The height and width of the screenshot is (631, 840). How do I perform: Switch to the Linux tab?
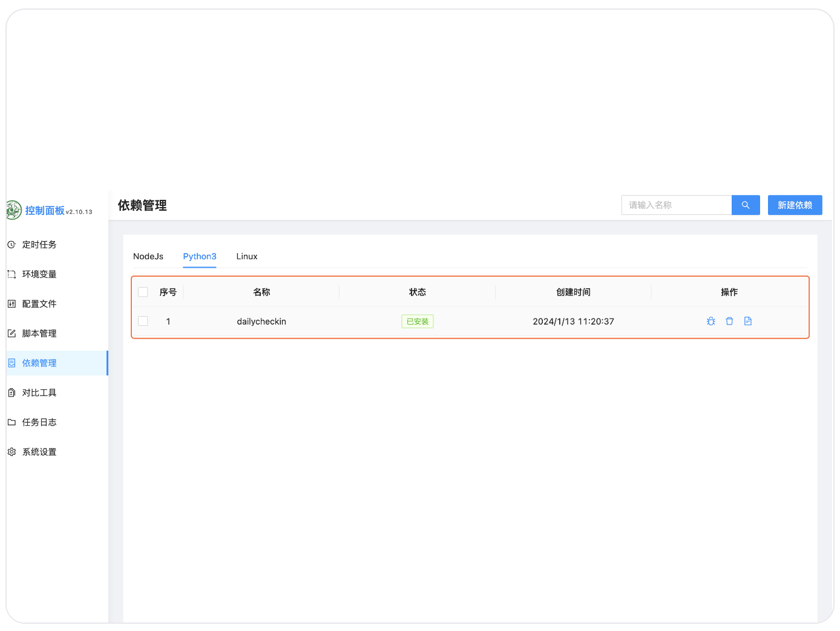(x=247, y=257)
